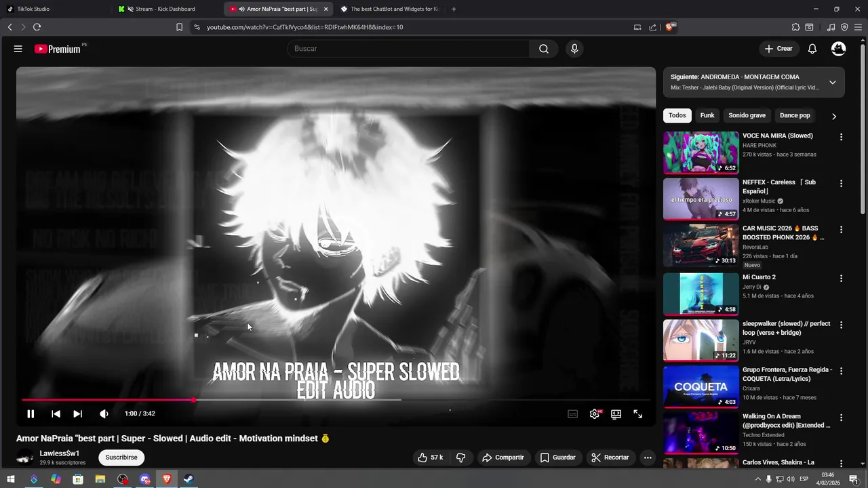Open the Mi Cuarto 2 video title

(759, 277)
